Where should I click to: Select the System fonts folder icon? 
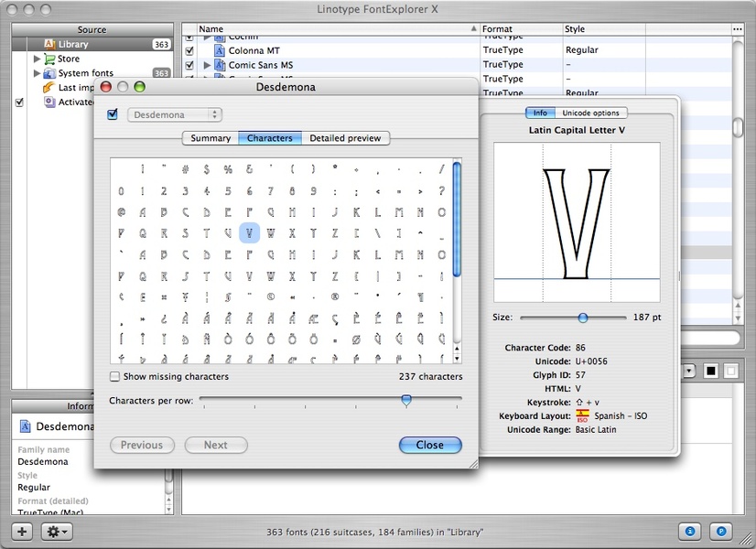coord(49,73)
